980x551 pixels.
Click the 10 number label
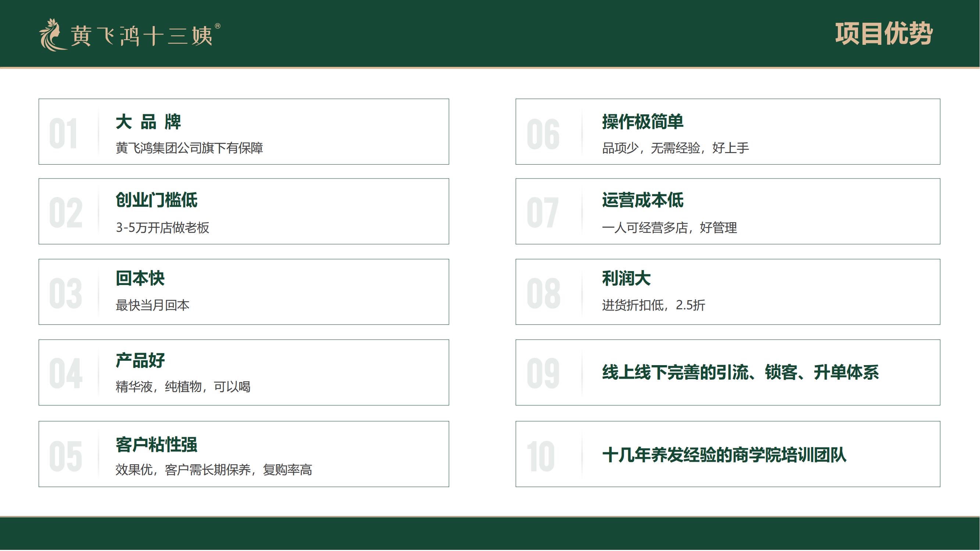(x=541, y=457)
